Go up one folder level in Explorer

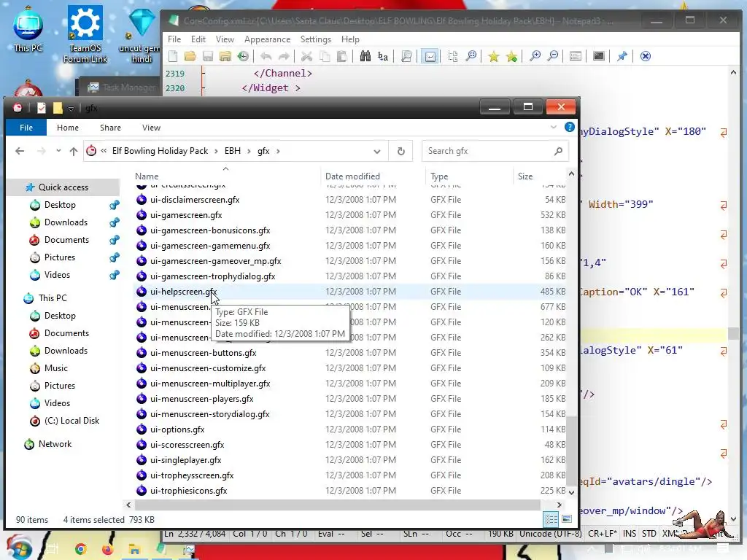coord(74,151)
